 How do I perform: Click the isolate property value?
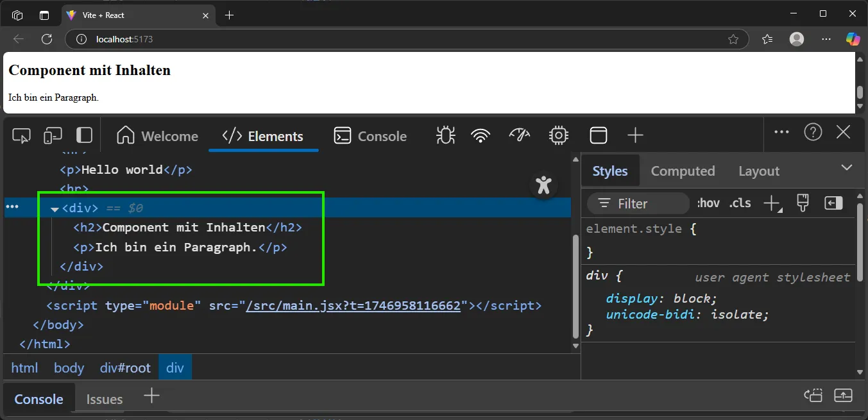[736, 315]
